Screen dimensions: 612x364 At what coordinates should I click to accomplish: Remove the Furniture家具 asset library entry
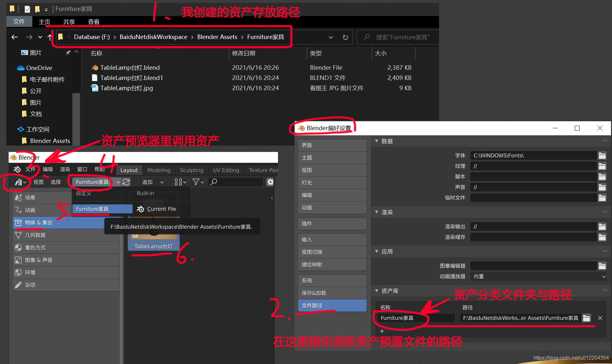[600, 318]
